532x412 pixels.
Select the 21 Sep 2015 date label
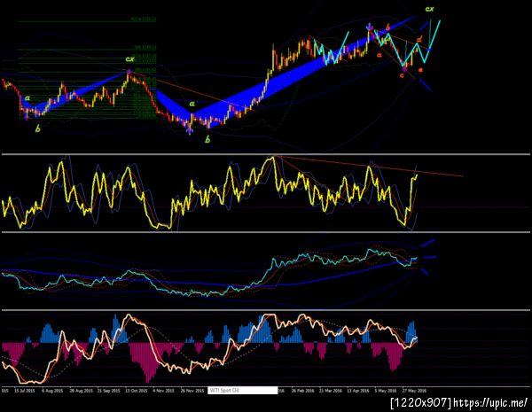[x=108, y=391]
